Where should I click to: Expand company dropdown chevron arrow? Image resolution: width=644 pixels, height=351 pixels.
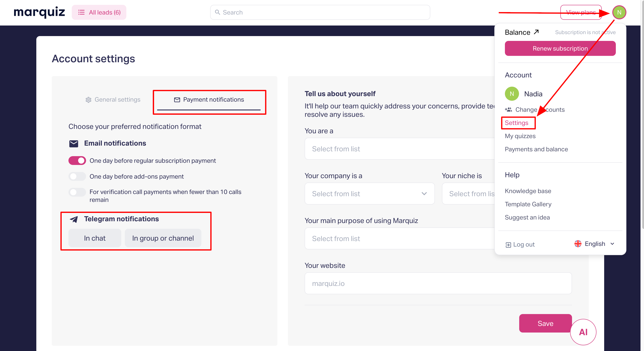coord(424,194)
